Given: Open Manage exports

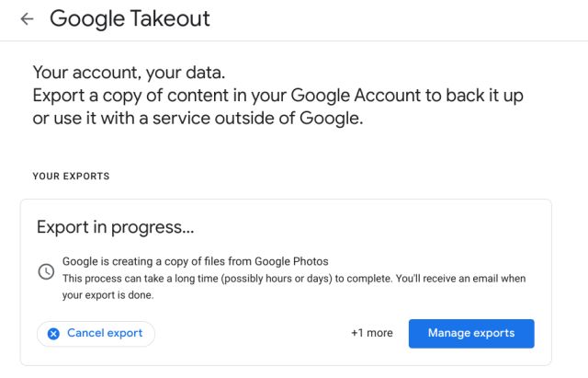Looking at the screenshot, I should pyautogui.click(x=471, y=333).
